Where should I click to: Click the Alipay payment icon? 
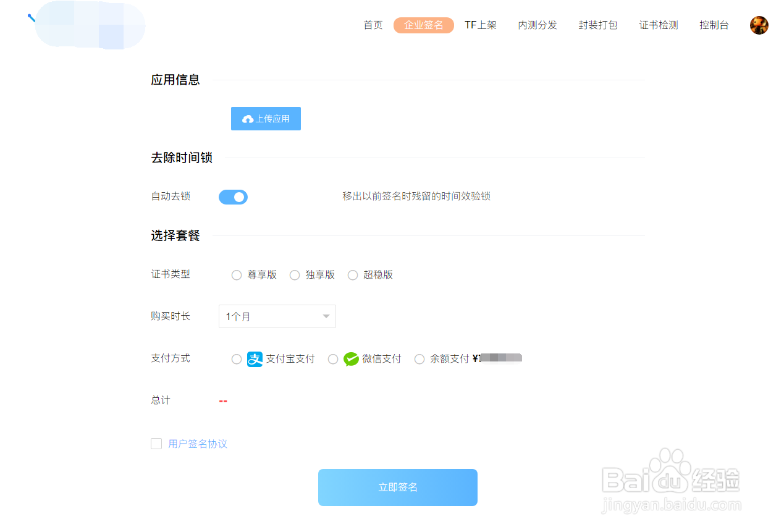254,359
